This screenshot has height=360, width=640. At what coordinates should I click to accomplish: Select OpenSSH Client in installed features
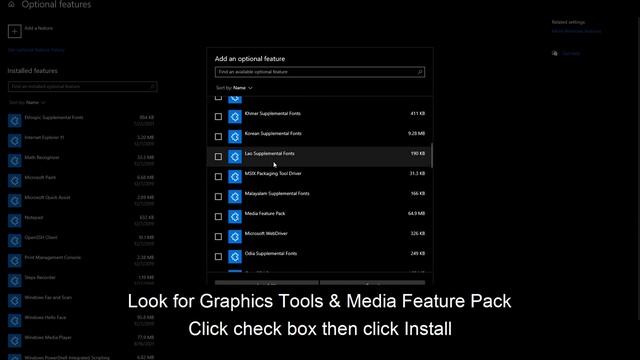pos(41,238)
